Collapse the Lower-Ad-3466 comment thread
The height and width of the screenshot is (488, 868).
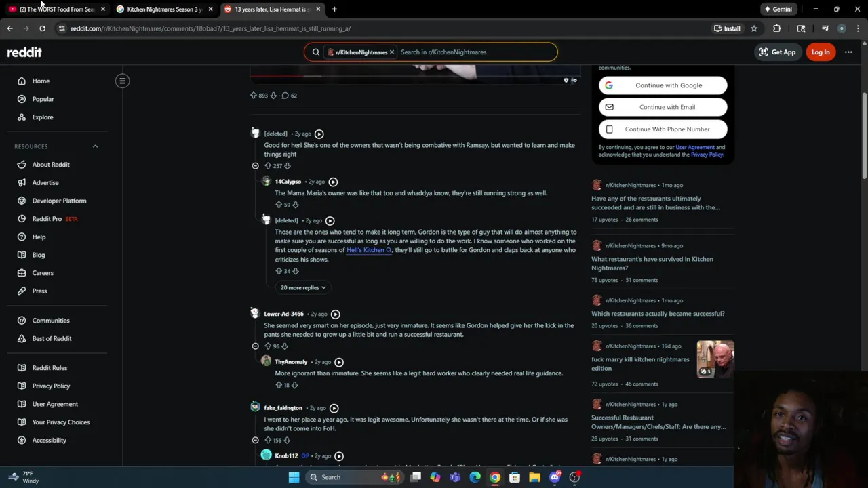click(x=256, y=346)
